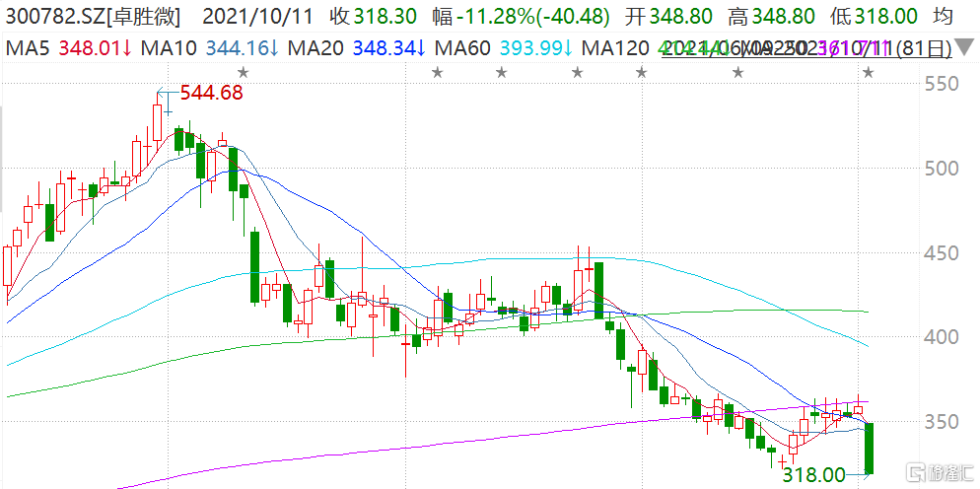The height and width of the screenshot is (489, 980).
Task: Click the 550 price axis label
Action: point(940,84)
